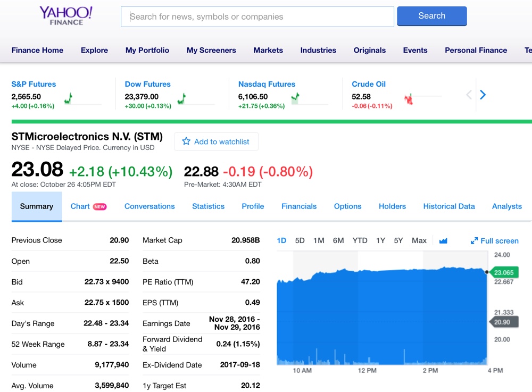Viewport: 532px width, 392px height.
Task: Switch chart type with the area chart icon
Action: 443,241
